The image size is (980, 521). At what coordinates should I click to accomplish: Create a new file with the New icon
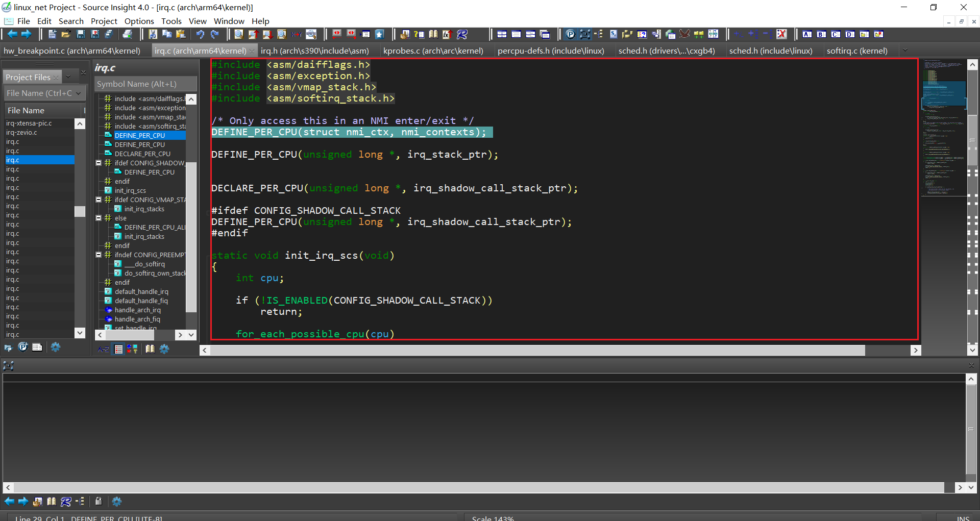[x=52, y=34]
